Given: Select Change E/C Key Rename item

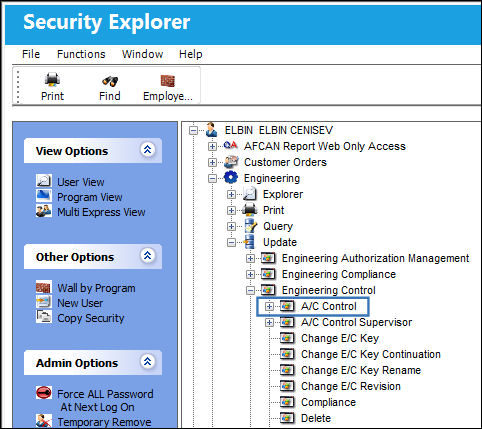Looking at the screenshot, I should [361, 370].
